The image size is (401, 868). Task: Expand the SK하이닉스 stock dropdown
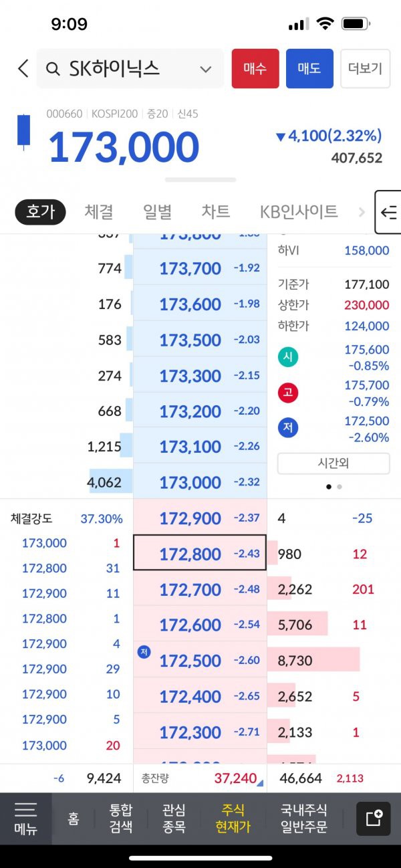point(205,69)
